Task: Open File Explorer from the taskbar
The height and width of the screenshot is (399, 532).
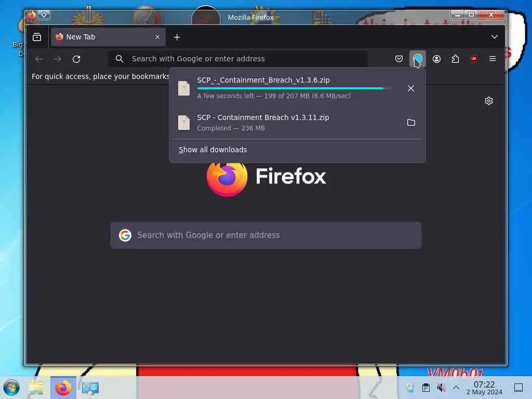Action: pos(36,388)
